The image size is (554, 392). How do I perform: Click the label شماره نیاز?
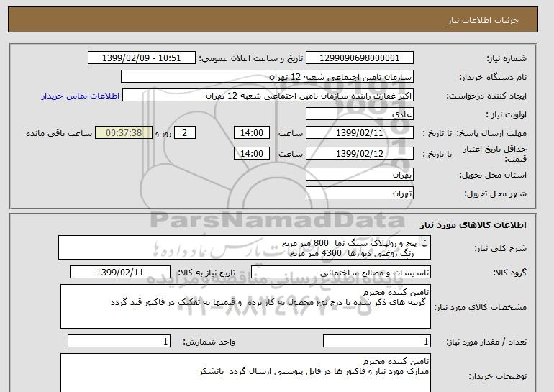coord(507,58)
